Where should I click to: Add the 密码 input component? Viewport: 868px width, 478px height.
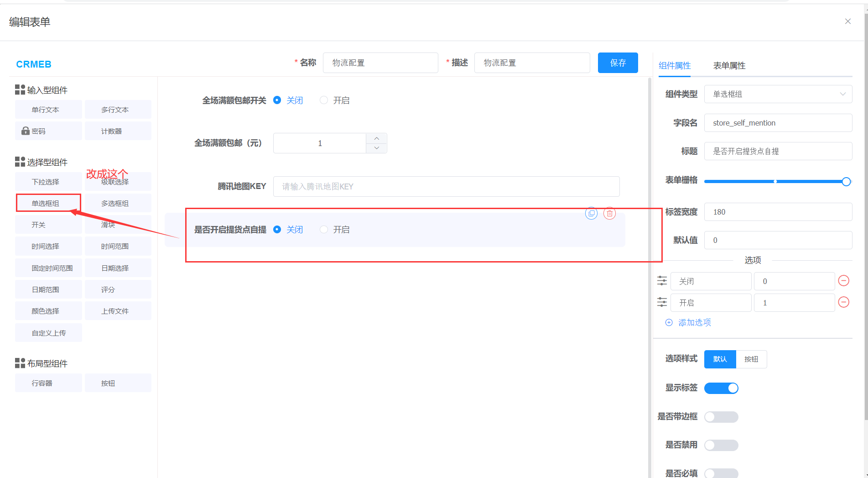pyautogui.click(x=48, y=131)
